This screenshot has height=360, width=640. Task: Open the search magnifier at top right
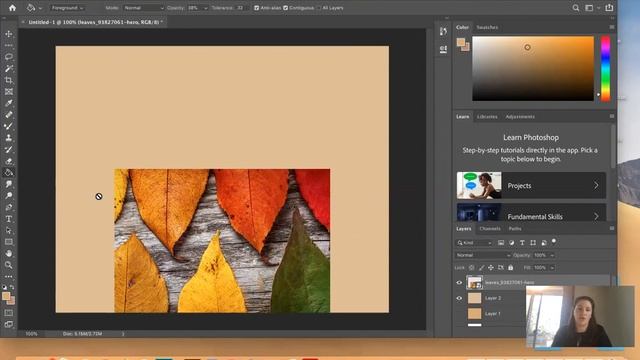pyautogui.click(x=576, y=8)
